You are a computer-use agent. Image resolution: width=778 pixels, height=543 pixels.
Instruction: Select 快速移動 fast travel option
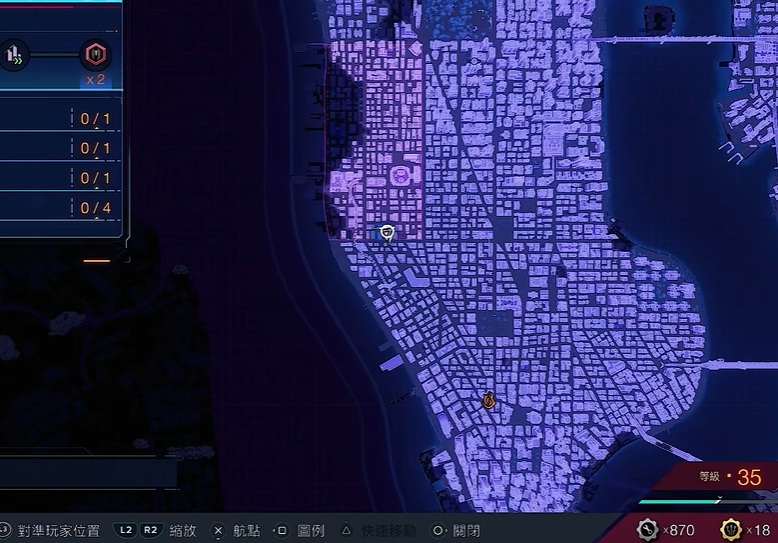coord(389,531)
